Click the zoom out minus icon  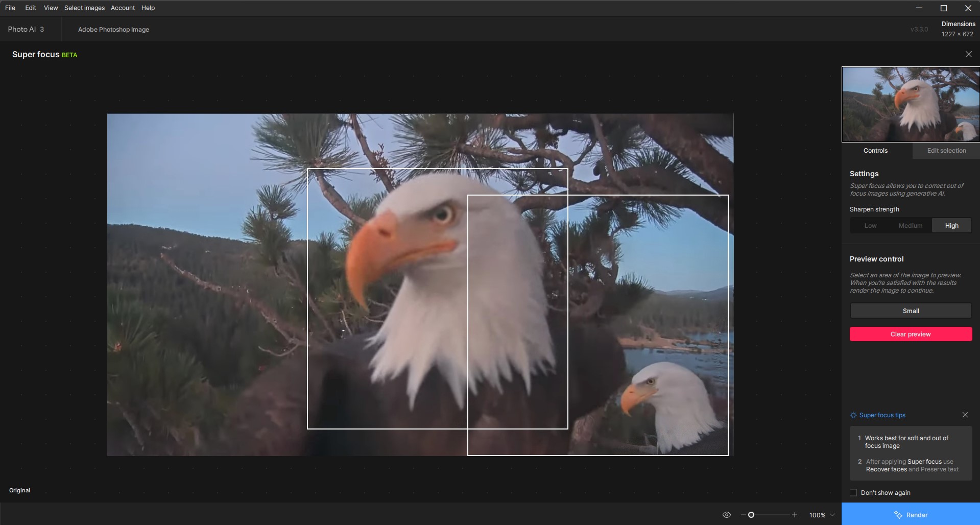tap(743, 515)
